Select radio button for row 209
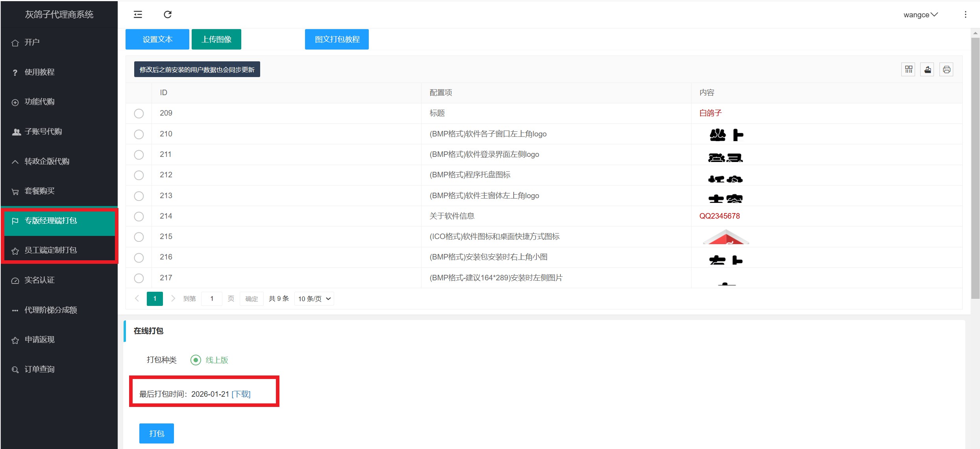 [x=139, y=114]
